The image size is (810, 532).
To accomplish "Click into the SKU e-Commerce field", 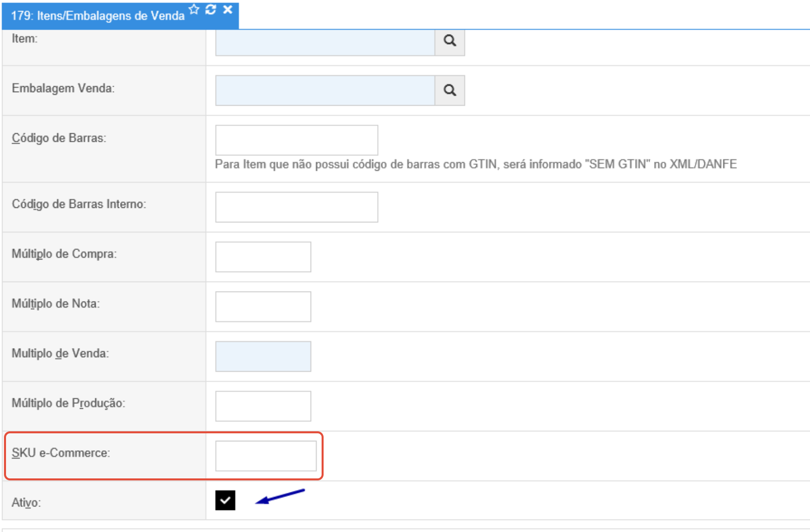I will (x=266, y=456).
